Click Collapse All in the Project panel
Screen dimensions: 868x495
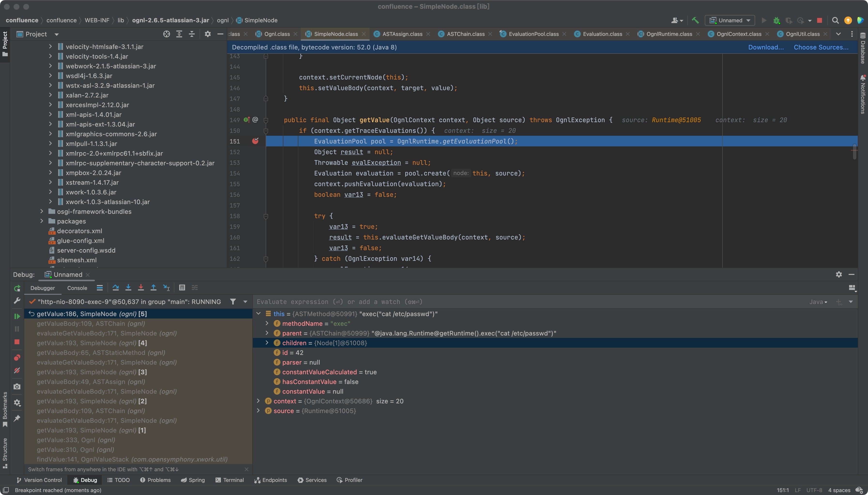point(192,34)
